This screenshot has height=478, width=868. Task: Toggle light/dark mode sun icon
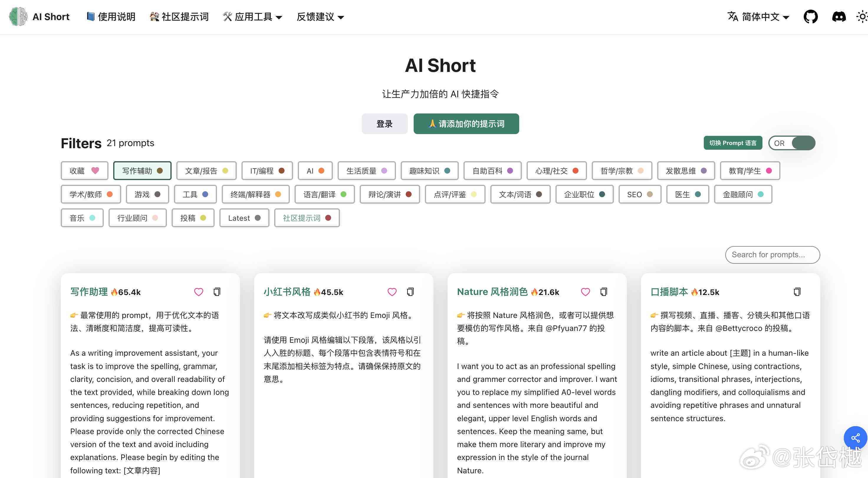862,17
